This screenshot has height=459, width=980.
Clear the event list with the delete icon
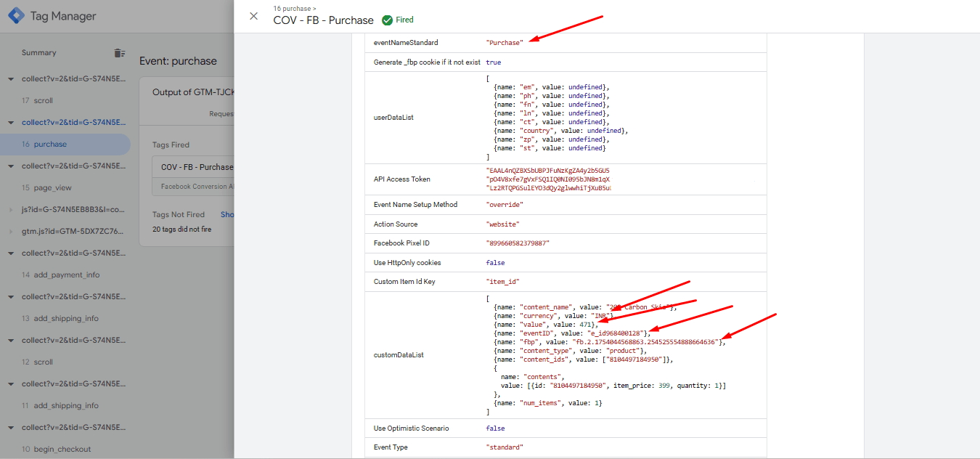click(x=119, y=53)
